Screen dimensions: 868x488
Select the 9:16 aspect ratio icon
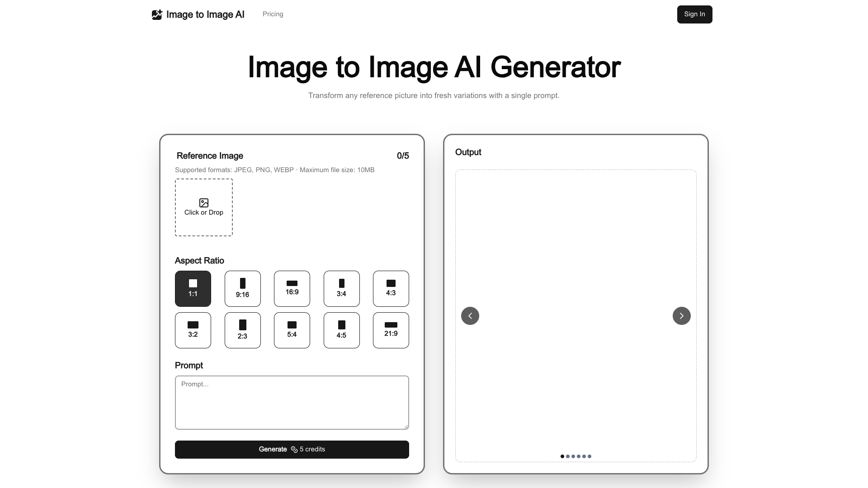point(242,283)
